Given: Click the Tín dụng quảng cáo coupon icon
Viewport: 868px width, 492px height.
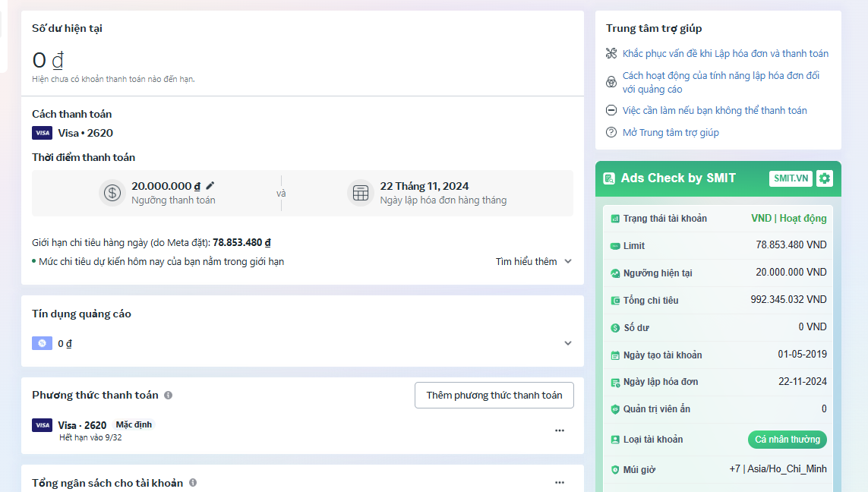Looking at the screenshot, I should (x=42, y=343).
